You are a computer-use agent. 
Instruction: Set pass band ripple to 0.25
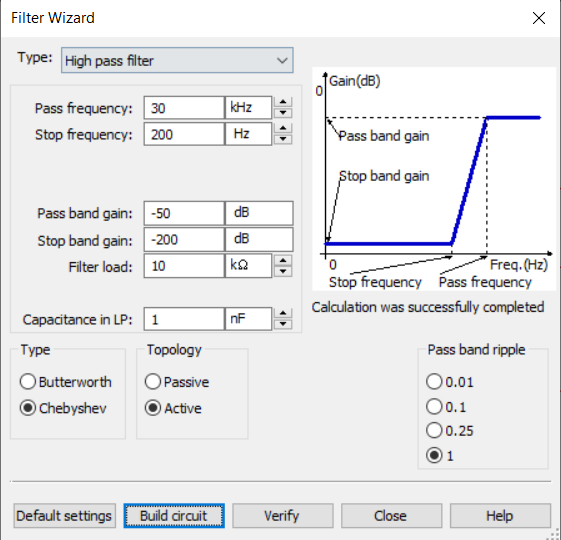tap(450, 430)
